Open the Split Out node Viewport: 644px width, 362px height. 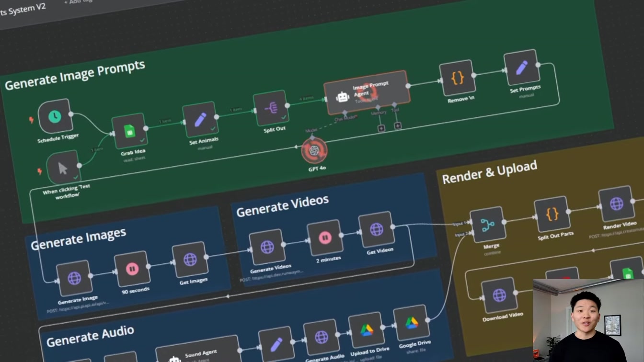[x=271, y=108]
